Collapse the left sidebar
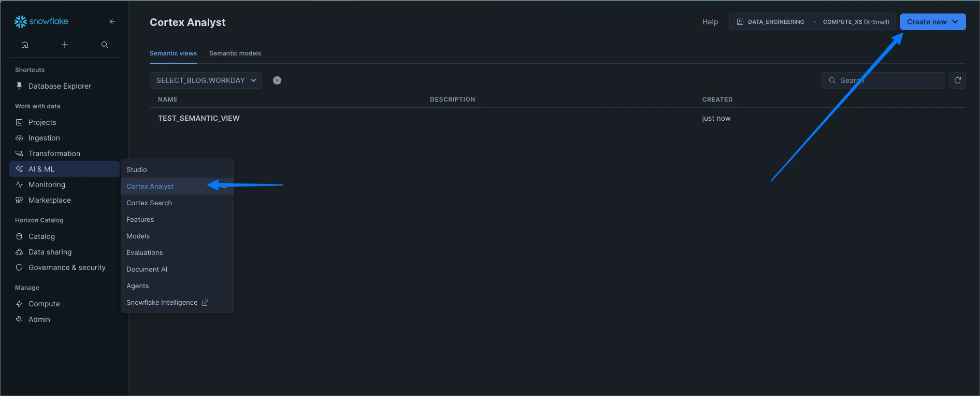The image size is (980, 396). pos(111,22)
